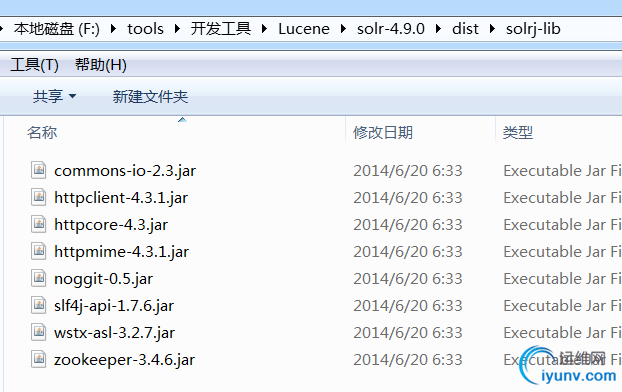
Task: Select file name httpmime-4.3.1.jar
Action: tap(121, 252)
